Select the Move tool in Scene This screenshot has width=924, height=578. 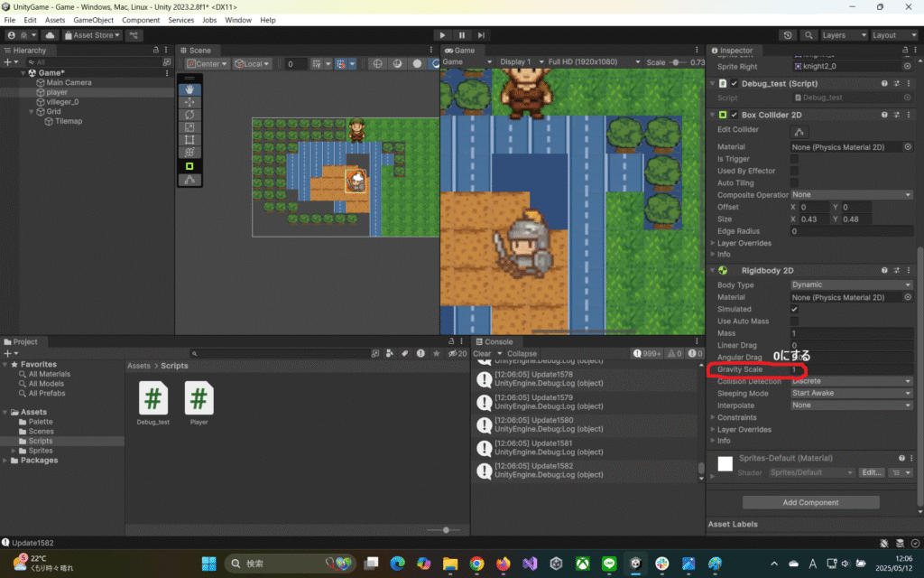coord(189,102)
